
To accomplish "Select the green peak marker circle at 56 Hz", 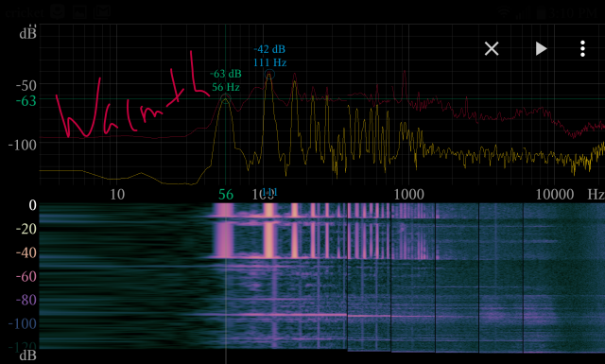I will (x=226, y=98).
